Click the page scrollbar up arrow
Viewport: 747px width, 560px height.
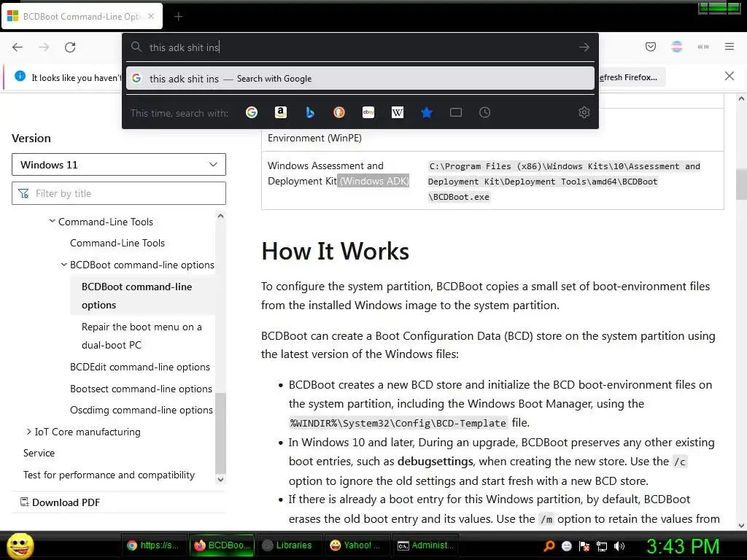point(741,99)
